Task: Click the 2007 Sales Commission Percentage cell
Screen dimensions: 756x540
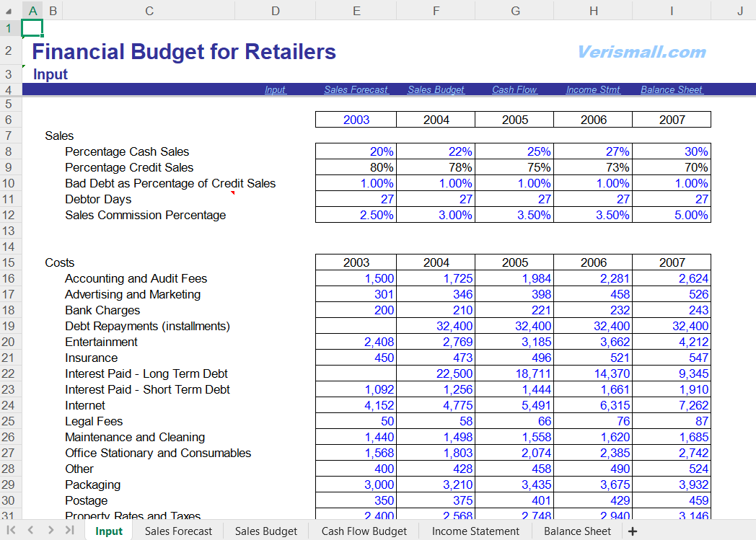Action: coord(672,215)
